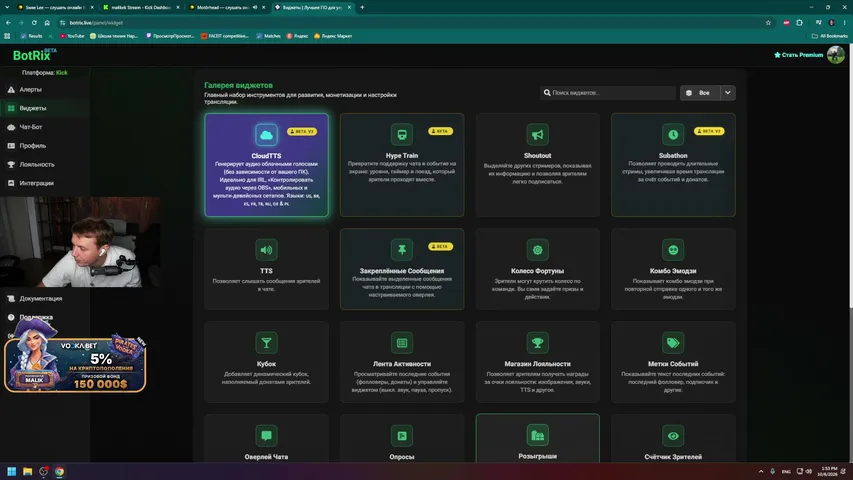The image size is (853, 480).
Task: Open the Shoutout megaphone icon
Action: click(x=537, y=134)
